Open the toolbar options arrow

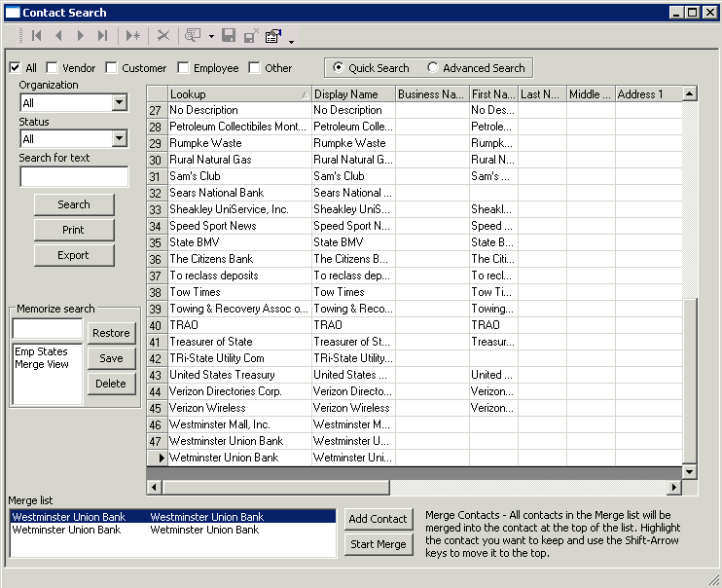[x=291, y=42]
